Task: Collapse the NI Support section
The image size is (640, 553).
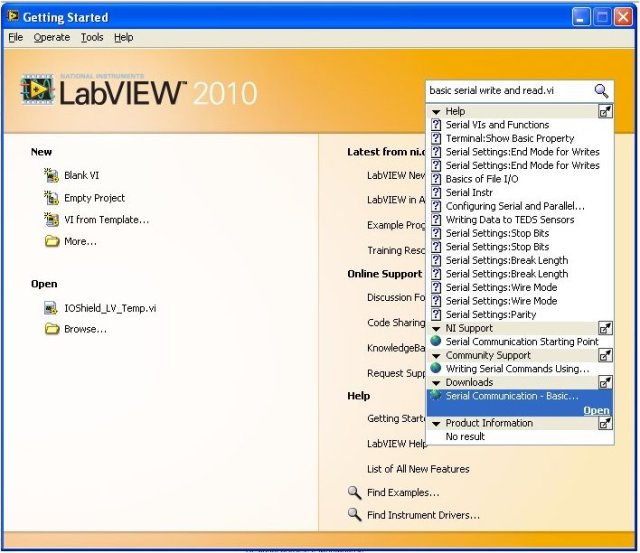Action: tap(436, 328)
